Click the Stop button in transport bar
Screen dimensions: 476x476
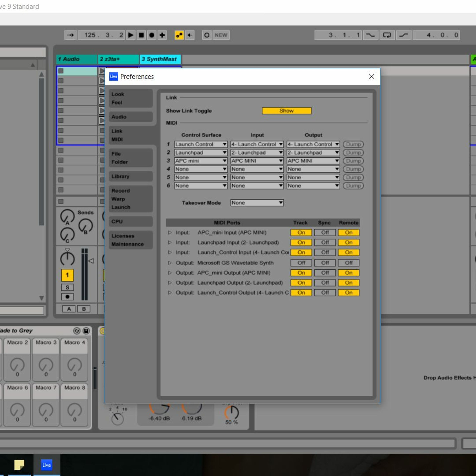141,35
